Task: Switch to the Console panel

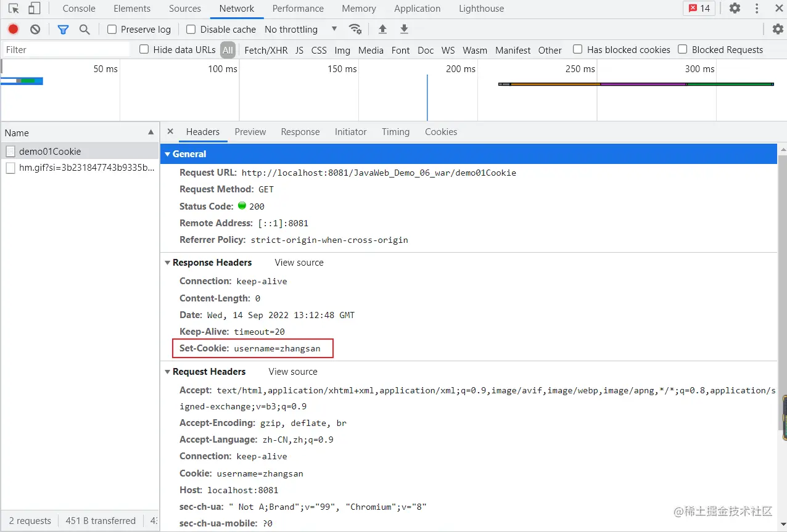Action: coord(79,9)
